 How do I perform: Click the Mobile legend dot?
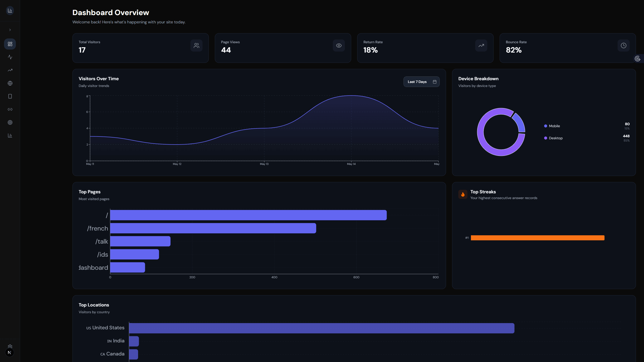[x=546, y=126]
